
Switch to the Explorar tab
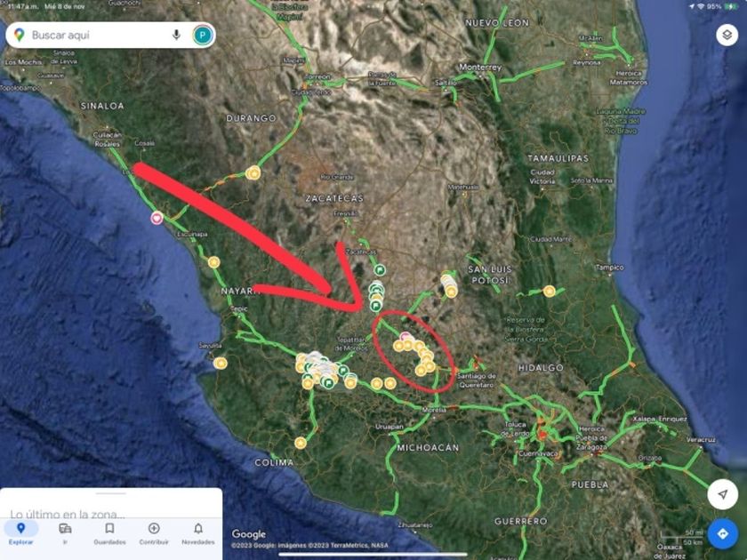(21, 533)
